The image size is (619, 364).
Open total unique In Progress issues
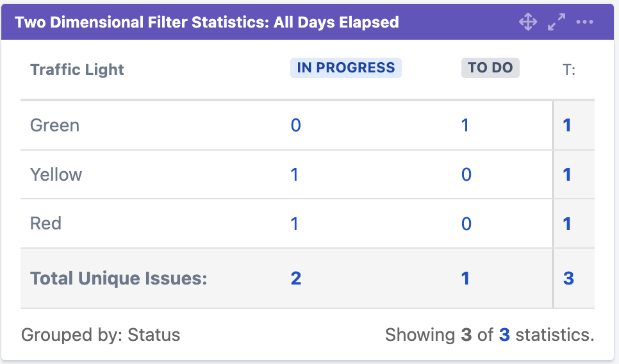[295, 278]
